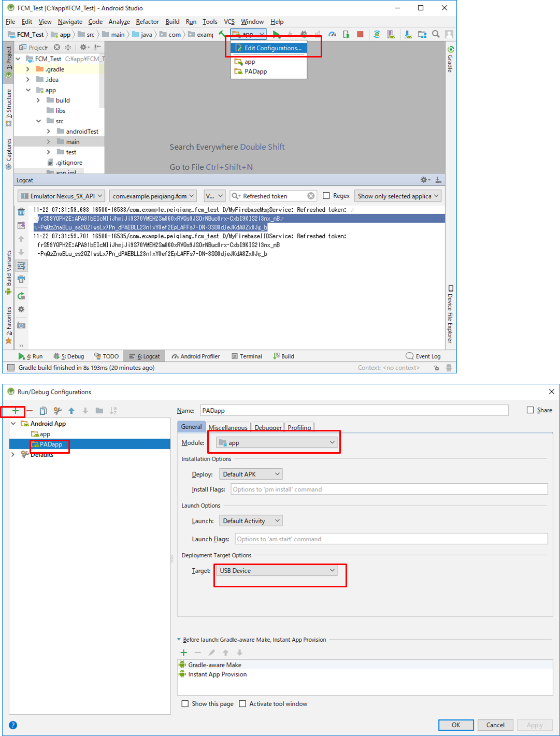This screenshot has height=736, width=560.
Task: Clear the Logcat search field x icon
Action: click(311, 196)
